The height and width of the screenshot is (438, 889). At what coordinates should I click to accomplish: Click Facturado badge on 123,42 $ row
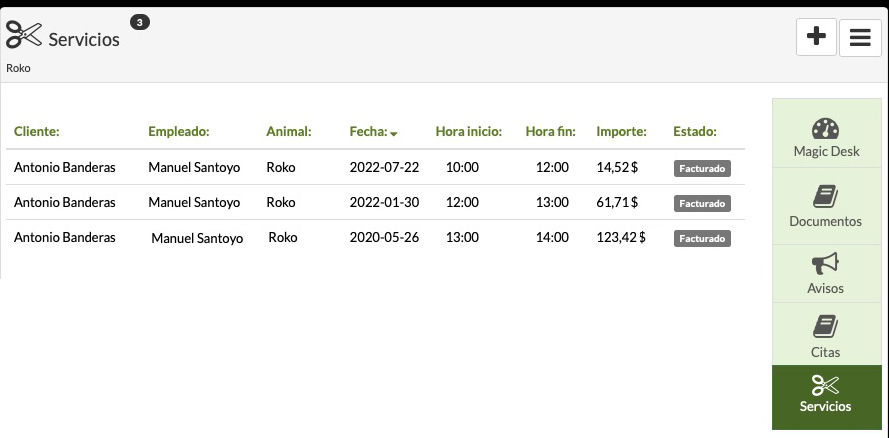(702, 239)
